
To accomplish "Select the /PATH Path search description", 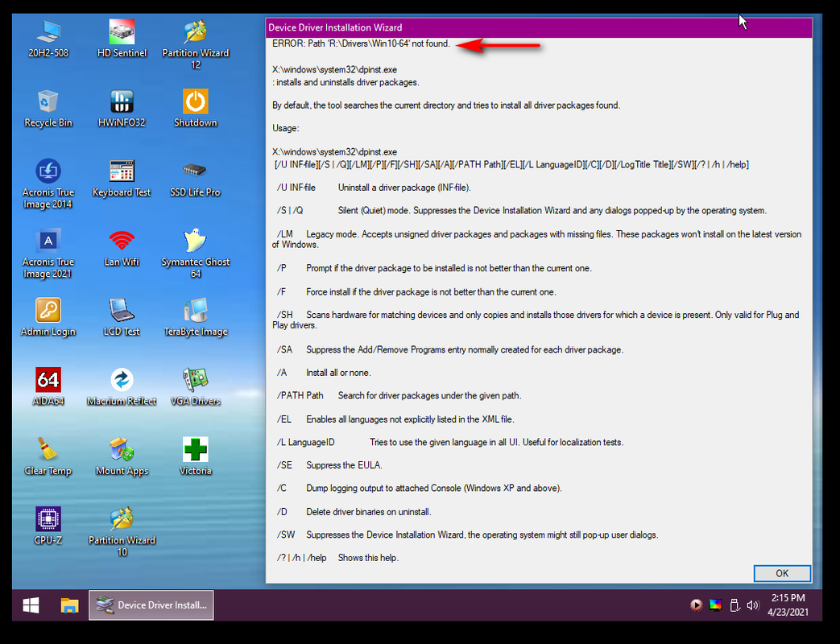I will (x=399, y=396).
